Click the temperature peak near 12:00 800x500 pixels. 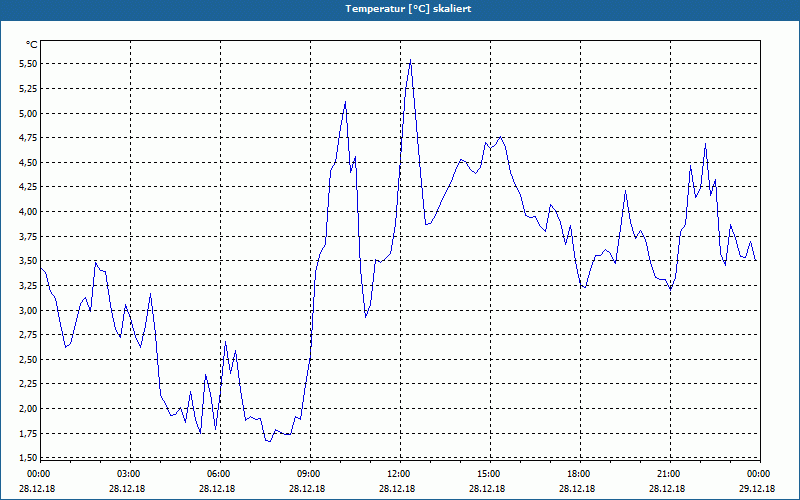point(410,60)
